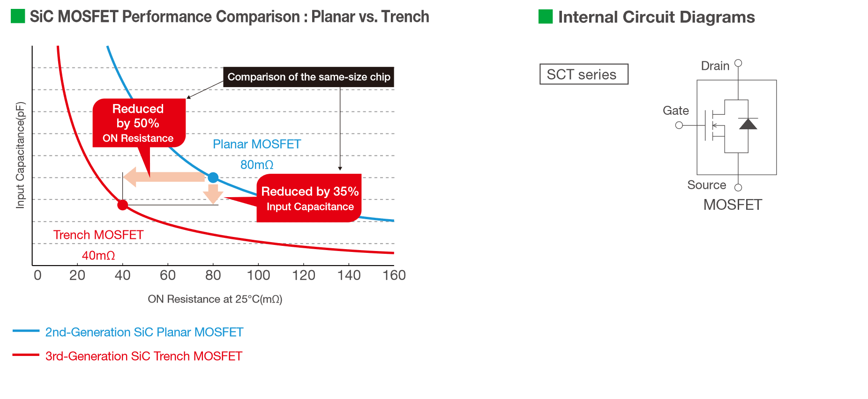Click the green square beside Internal Circuit Diagrams
Screen dimensions: 868x399
[546, 16]
